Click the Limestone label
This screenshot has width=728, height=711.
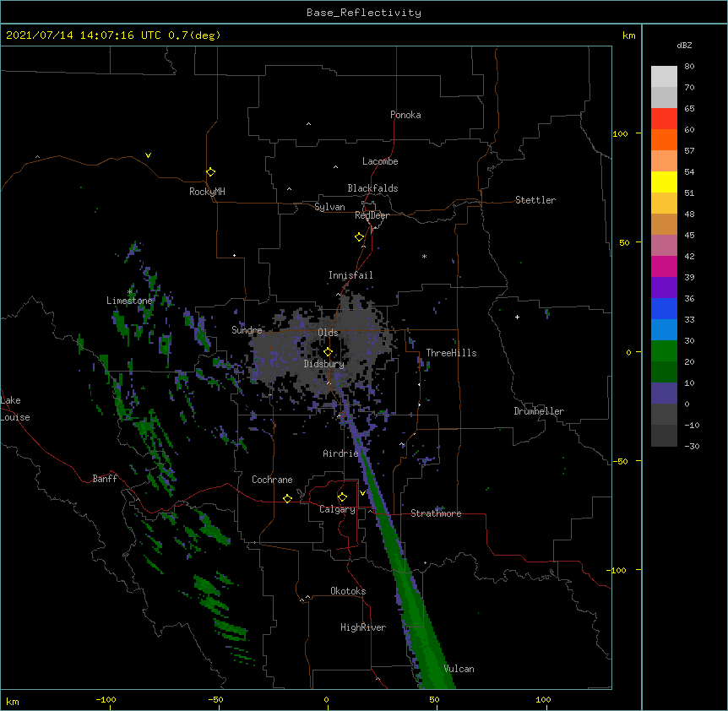[x=129, y=301]
